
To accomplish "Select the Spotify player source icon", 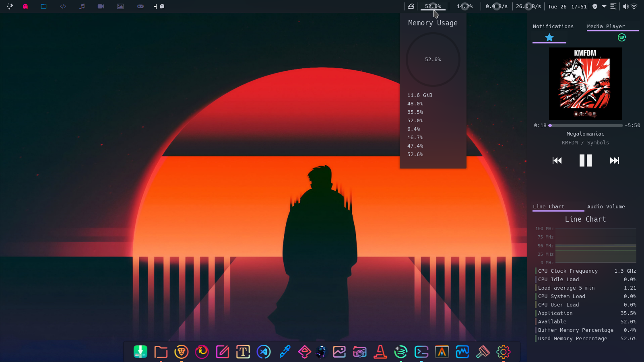I will pos(622,37).
